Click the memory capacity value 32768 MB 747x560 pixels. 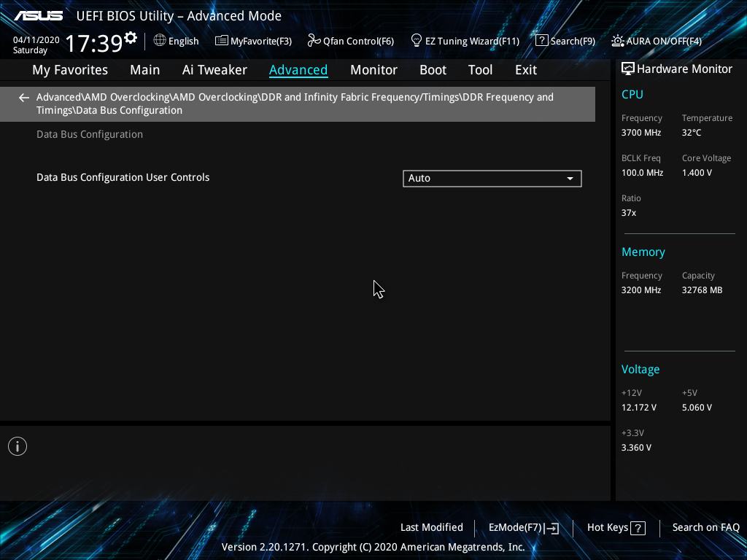click(702, 290)
